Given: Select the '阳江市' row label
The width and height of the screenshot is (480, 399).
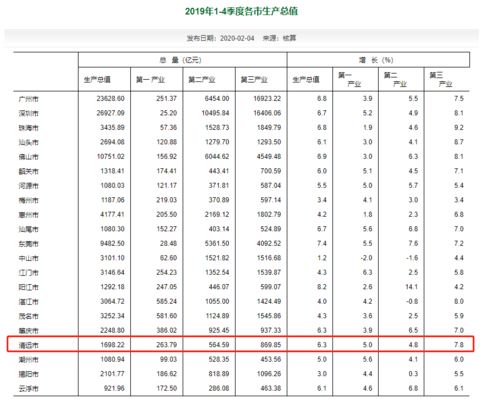Looking at the screenshot, I should pyautogui.click(x=29, y=287).
